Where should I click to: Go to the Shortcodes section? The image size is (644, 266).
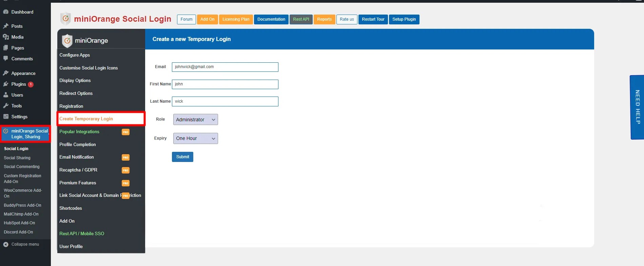pyautogui.click(x=71, y=208)
